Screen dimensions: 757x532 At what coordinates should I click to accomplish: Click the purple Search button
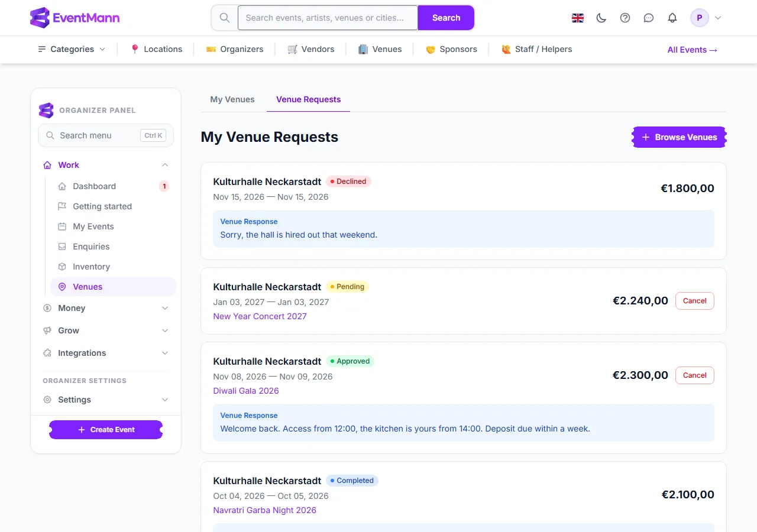446,18
